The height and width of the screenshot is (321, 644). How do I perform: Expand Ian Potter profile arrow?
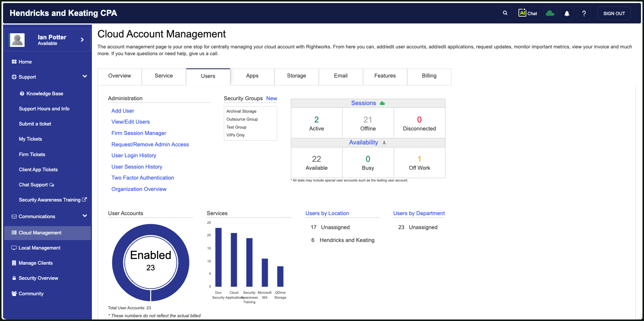[x=82, y=40]
